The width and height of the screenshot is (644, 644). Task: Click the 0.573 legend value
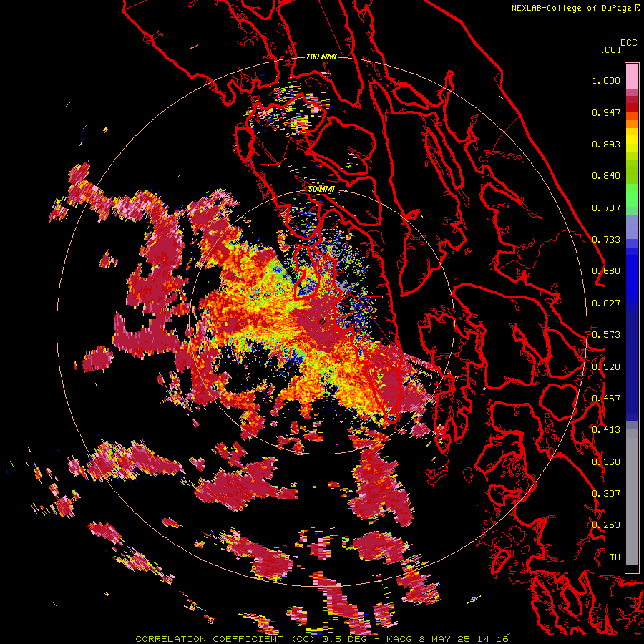606,335
